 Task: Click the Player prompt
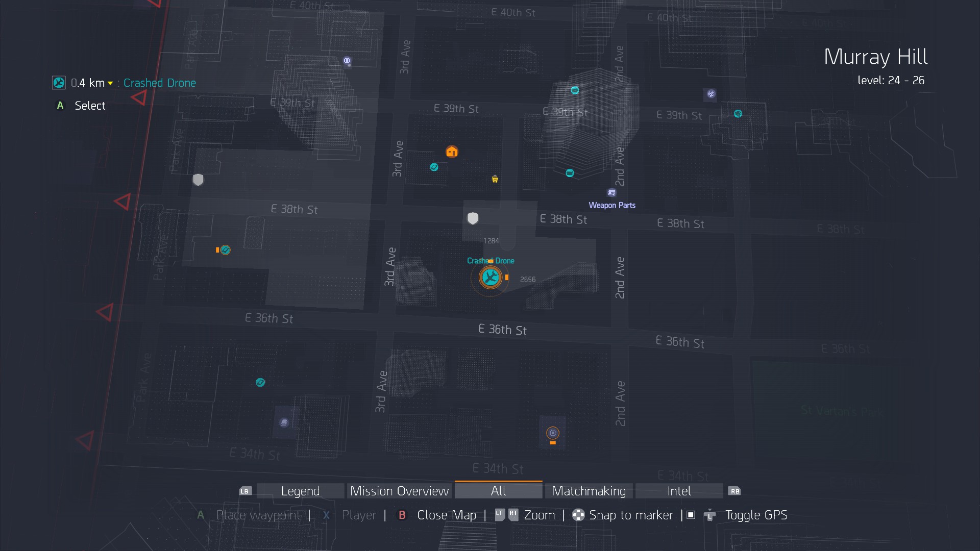pos(359,515)
